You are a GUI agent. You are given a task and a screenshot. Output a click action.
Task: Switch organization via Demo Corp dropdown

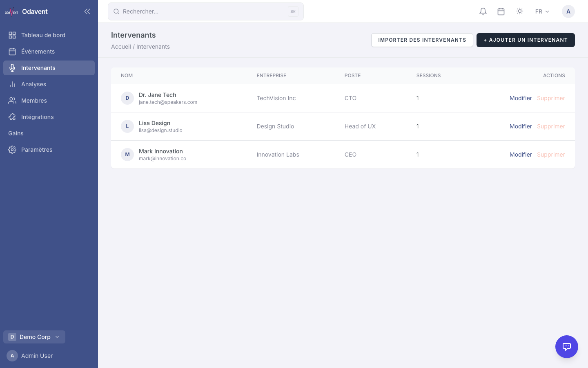click(34, 337)
